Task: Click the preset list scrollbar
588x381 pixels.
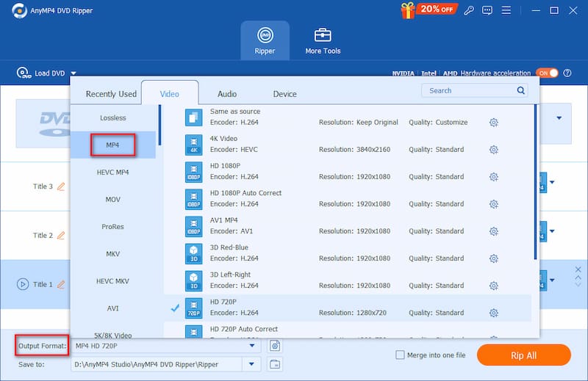Action: click(x=535, y=182)
